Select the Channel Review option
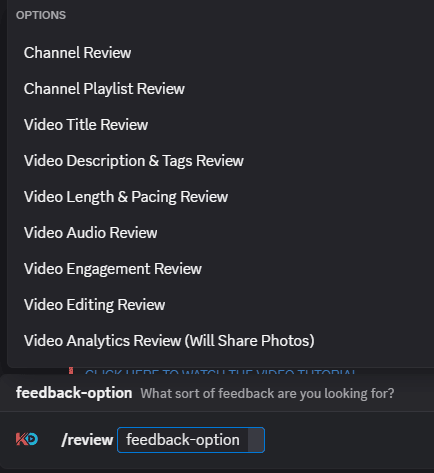The width and height of the screenshot is (434, 473). pyautogui.click(x=220, y=53)
